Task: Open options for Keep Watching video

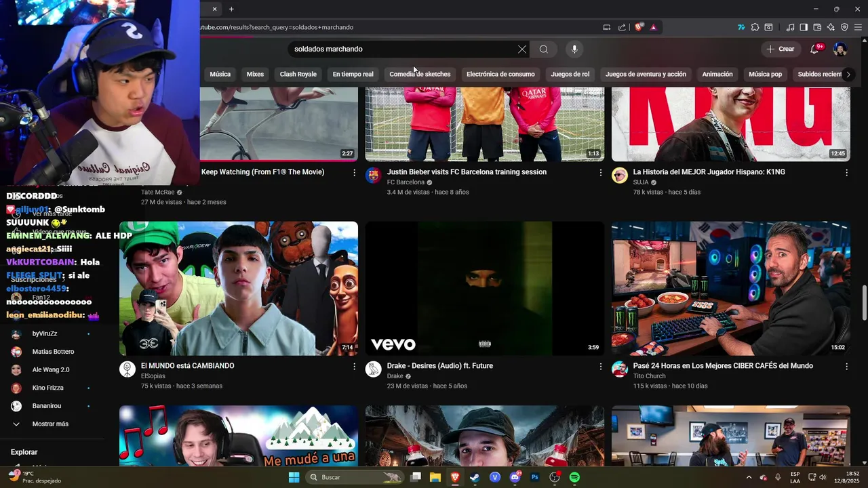Action: (354, 173)
